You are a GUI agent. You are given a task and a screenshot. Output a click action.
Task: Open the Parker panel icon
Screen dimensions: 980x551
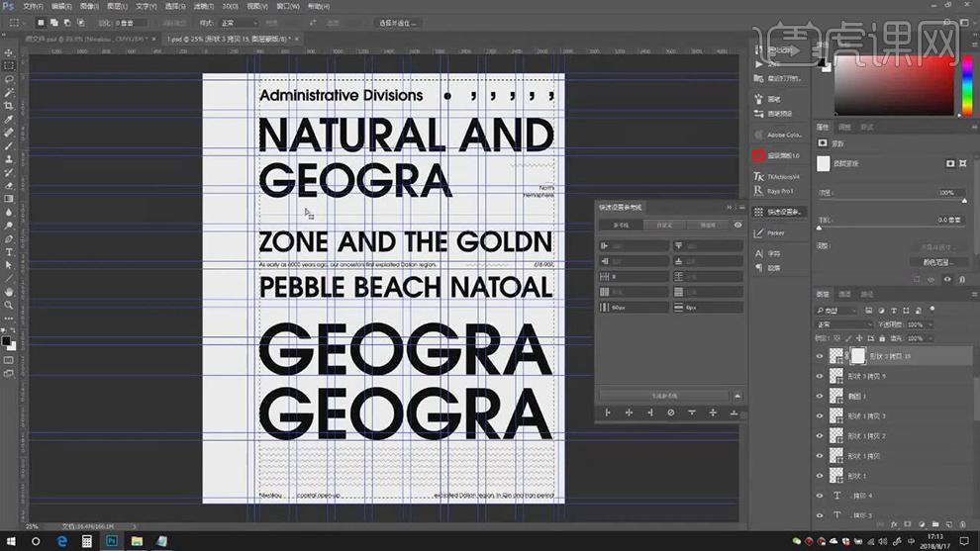pos(759,233)
